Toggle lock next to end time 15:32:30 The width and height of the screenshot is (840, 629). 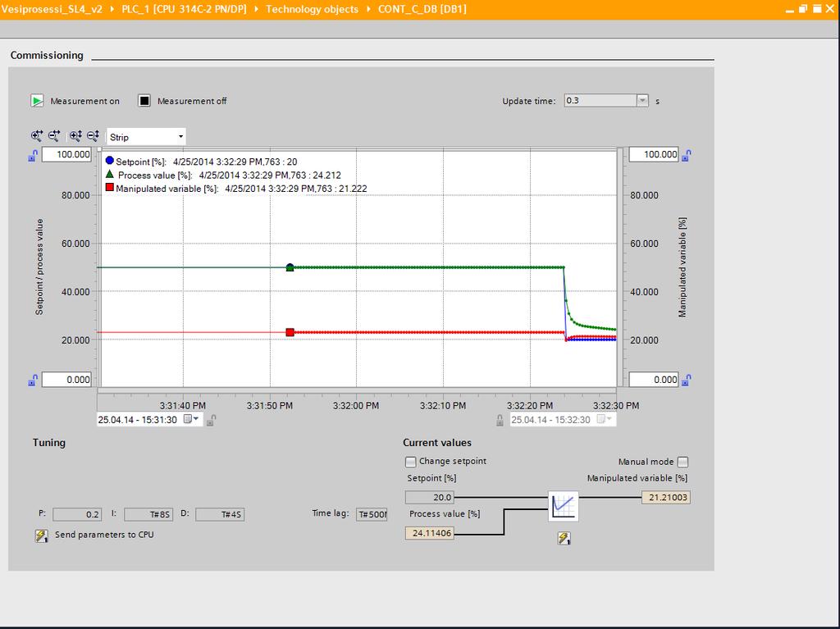[x=500, y=420]
